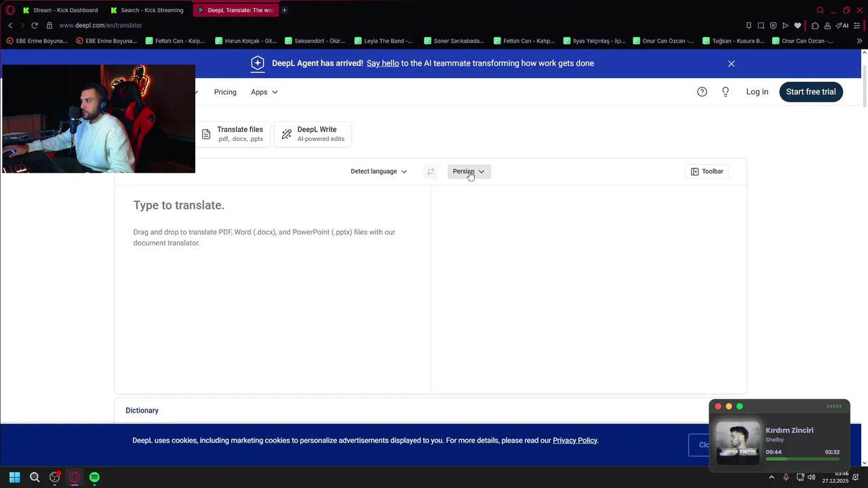This screenshot has width=868, height=488.
Task: Click the taskbar volume speaker icon
Action: click(x=812, y=477)
